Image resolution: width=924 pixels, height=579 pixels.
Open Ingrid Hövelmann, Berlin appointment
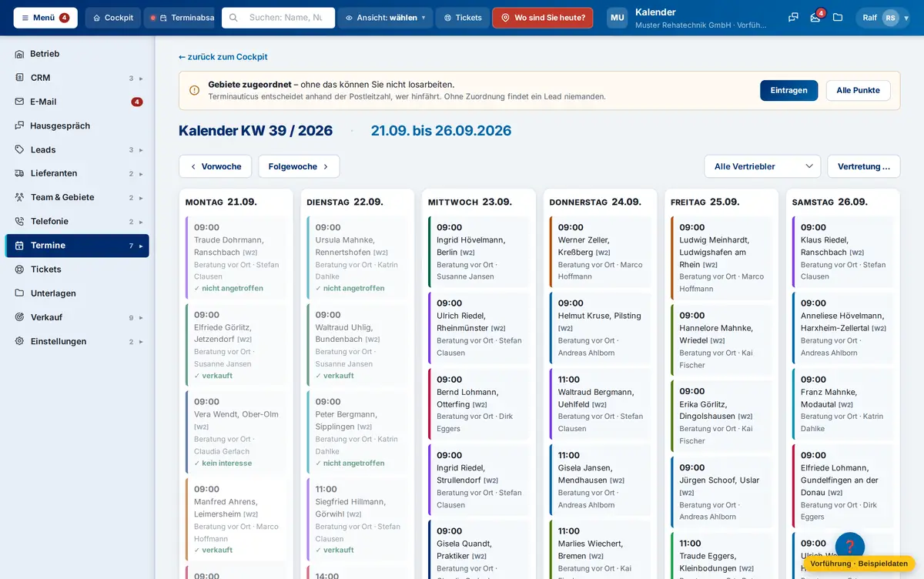(478, 251)
